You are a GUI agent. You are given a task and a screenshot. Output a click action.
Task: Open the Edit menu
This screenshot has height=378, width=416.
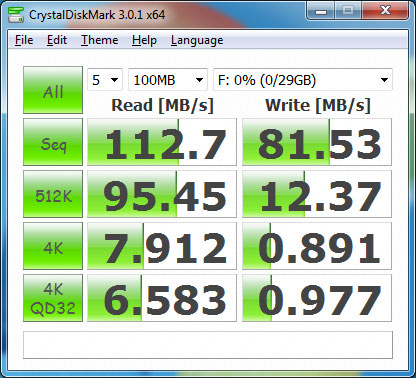point(57,40)
